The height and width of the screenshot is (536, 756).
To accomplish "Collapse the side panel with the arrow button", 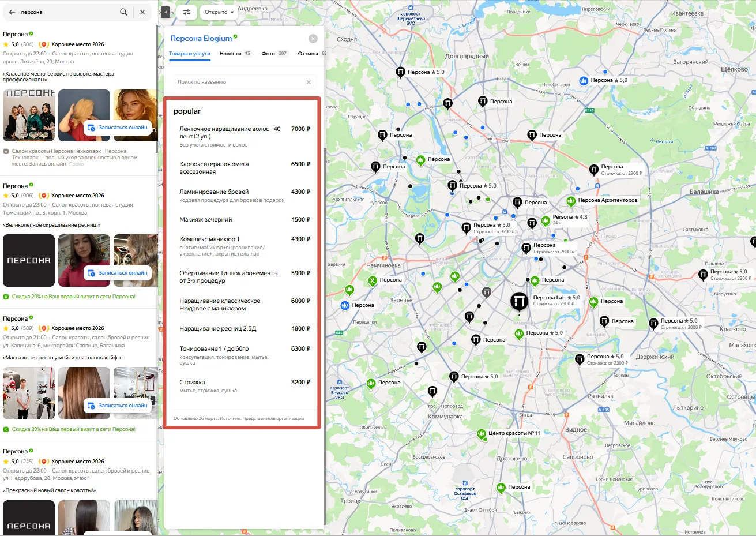I will coord(166,12).
